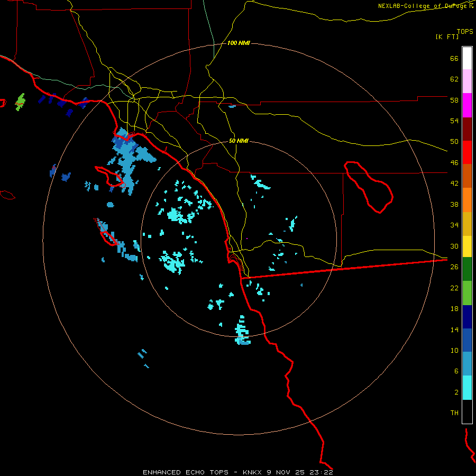Screen dimensions: 476x476
Task: Click the "9 NOV 25" date in the footer
Action: 287,472
